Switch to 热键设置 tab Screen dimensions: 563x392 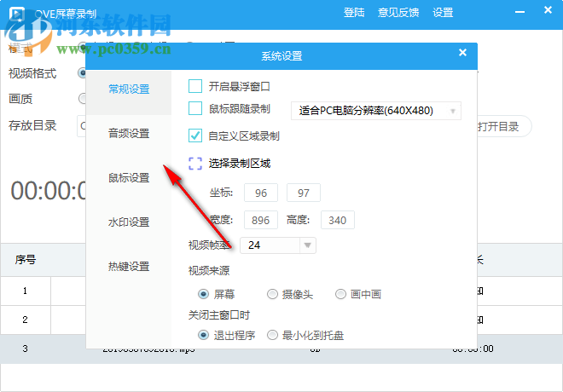tap(129, 267)
